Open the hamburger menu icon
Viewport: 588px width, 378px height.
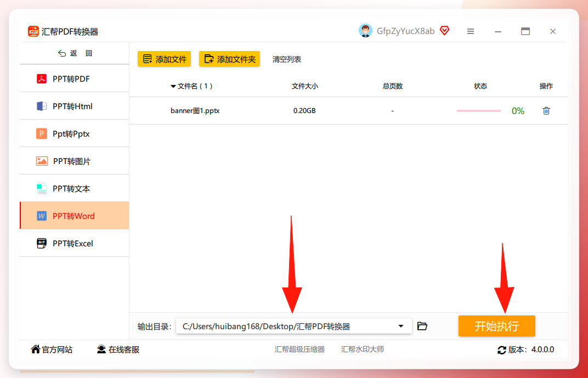coord(471,31)
